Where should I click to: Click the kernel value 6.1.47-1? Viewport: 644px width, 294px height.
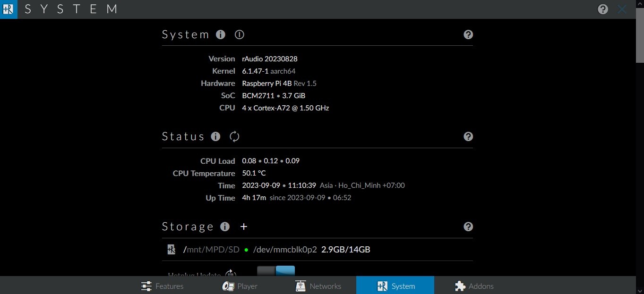coord(255,71)
